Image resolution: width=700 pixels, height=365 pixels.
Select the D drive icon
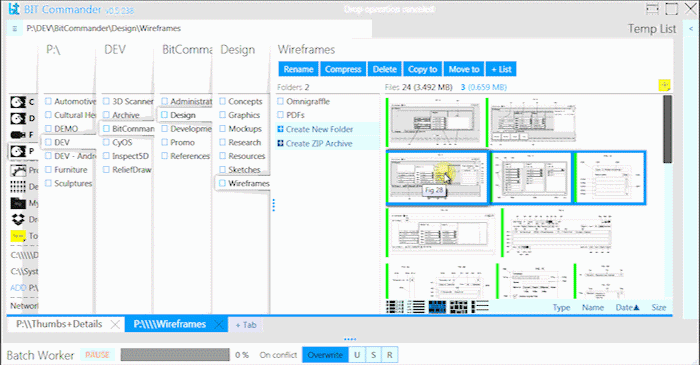18,118
